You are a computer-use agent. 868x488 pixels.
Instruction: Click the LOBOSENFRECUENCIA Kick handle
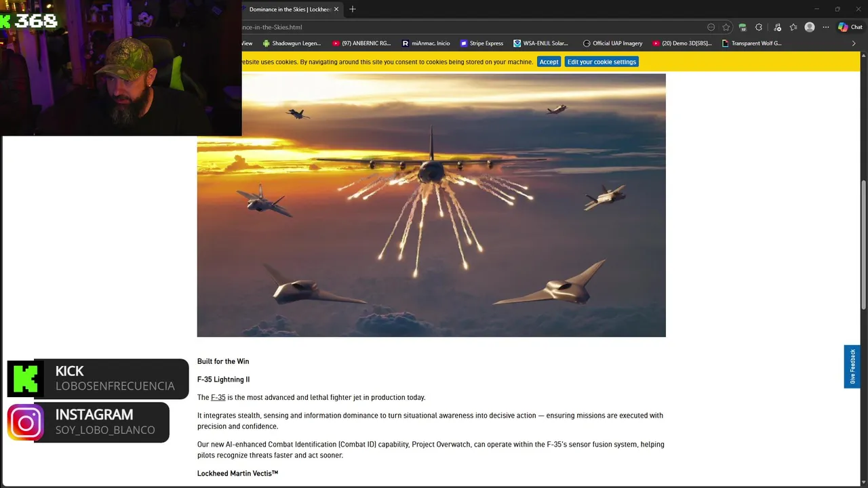tap(115, 386)
